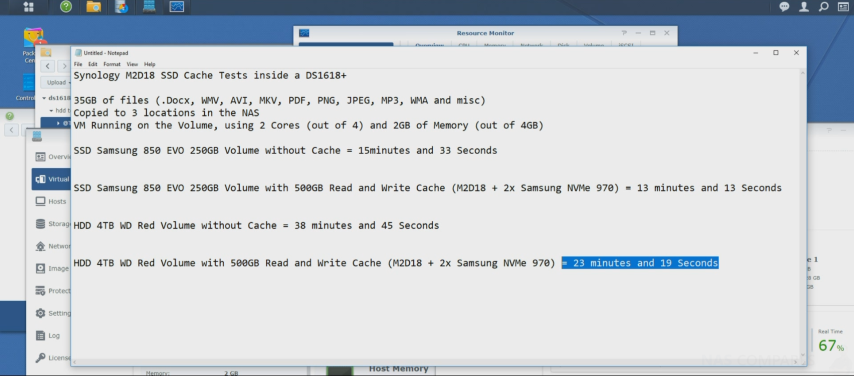854x376 pixels.
Task: Minimize the Notepad window
Action: pyautogui.click(x=755, y=53)
